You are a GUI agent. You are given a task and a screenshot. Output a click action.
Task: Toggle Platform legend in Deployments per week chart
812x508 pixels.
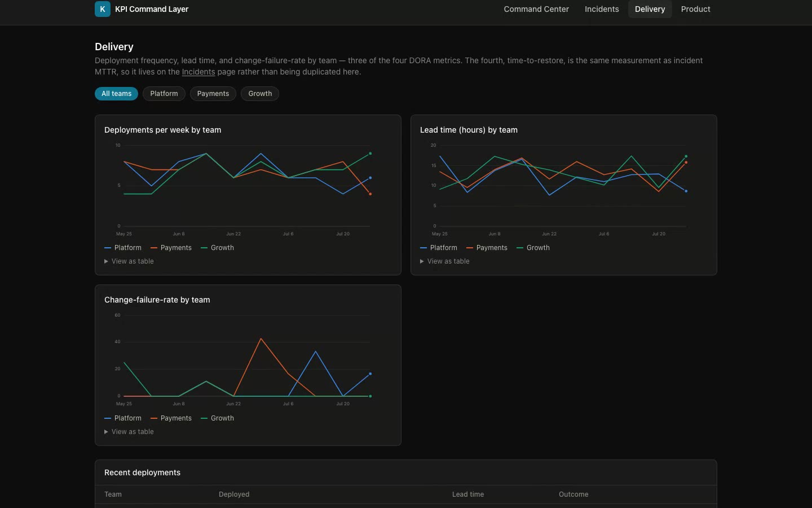[123, 248]
